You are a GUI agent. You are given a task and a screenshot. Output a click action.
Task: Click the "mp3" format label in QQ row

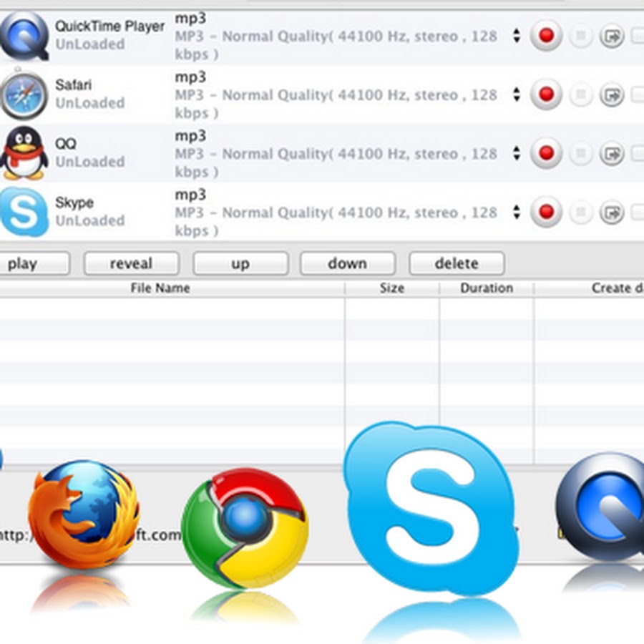tap(190, 137)
